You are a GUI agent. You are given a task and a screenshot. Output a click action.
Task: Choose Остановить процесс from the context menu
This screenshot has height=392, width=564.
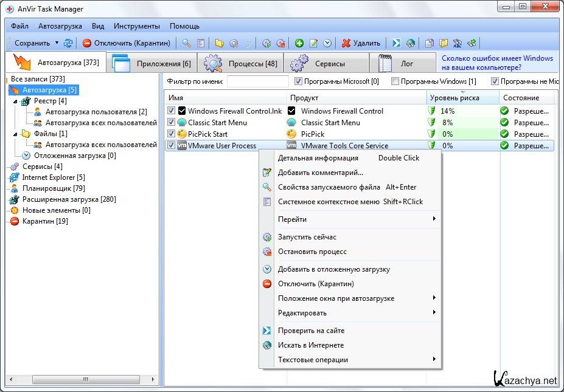tap(312, 252)
